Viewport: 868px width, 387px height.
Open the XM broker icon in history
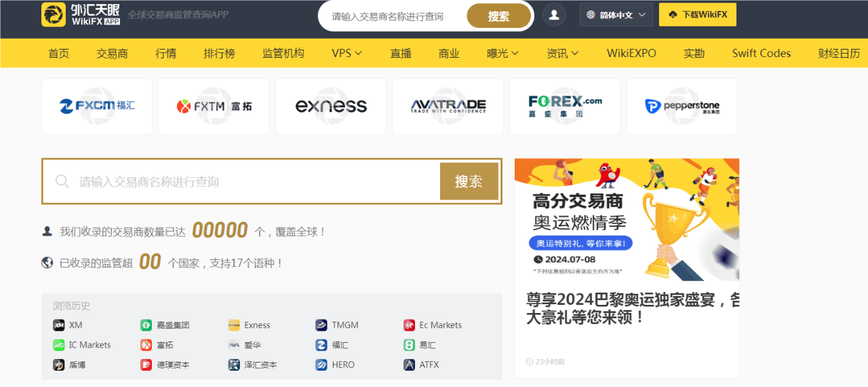point(59,325)
